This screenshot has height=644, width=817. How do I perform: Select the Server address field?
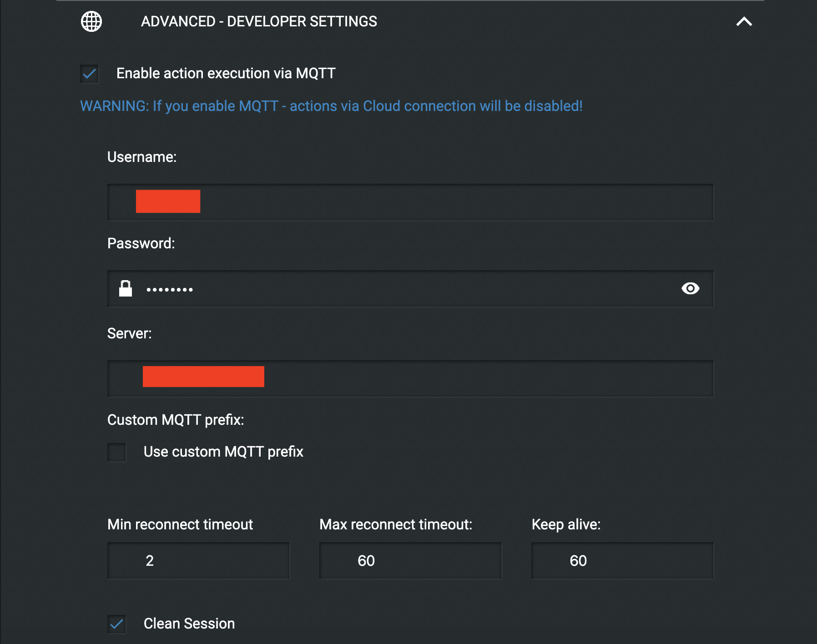410,379
